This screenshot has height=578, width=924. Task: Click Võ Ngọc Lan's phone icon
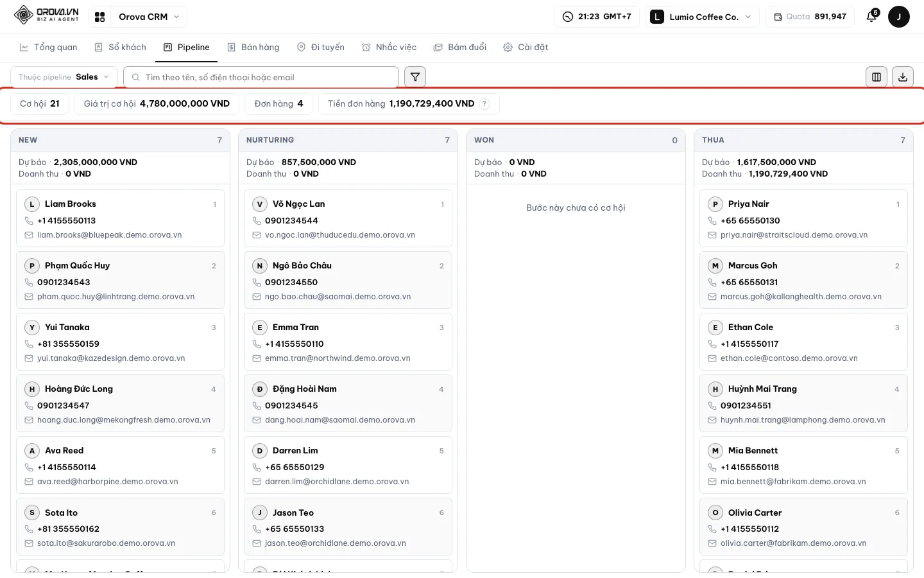tap(257, 221)
